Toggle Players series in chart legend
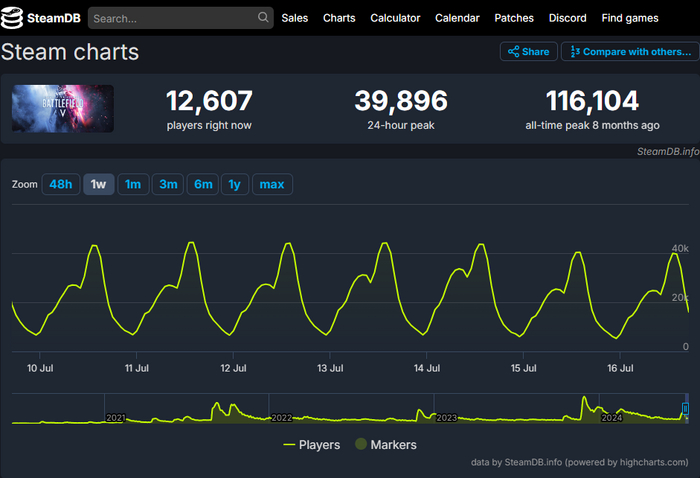This screenshot has width=700, height=478. click(312, 444)
